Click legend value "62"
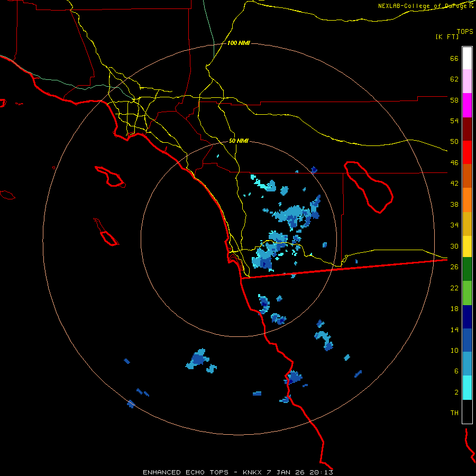 454,79
